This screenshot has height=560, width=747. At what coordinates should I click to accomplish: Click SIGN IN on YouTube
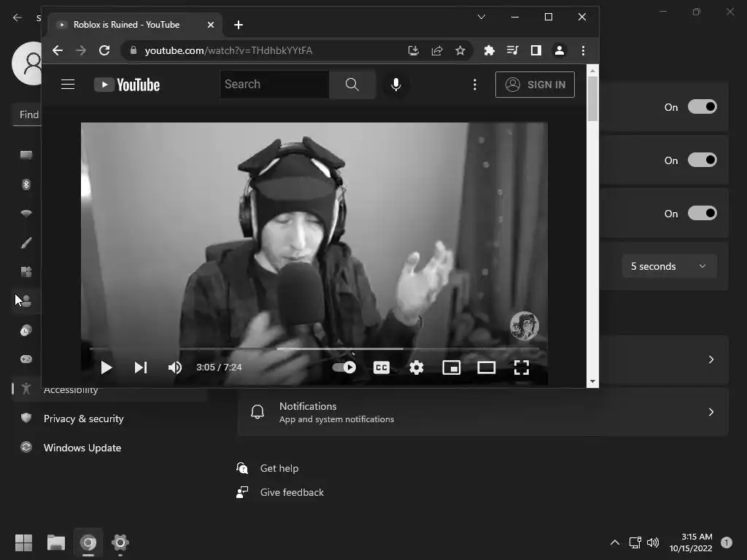tap(535, 85)
